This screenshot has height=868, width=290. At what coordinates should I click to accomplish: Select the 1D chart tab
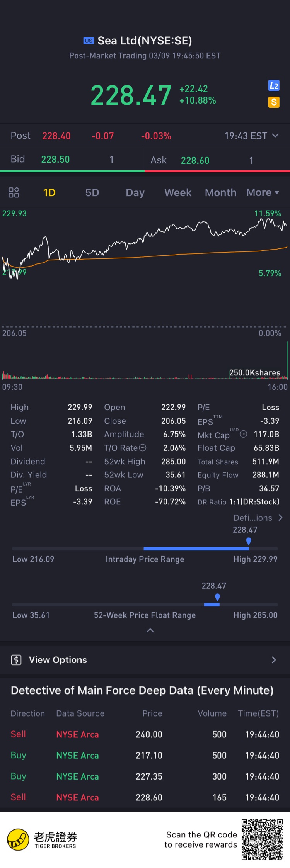click(49, 192)
